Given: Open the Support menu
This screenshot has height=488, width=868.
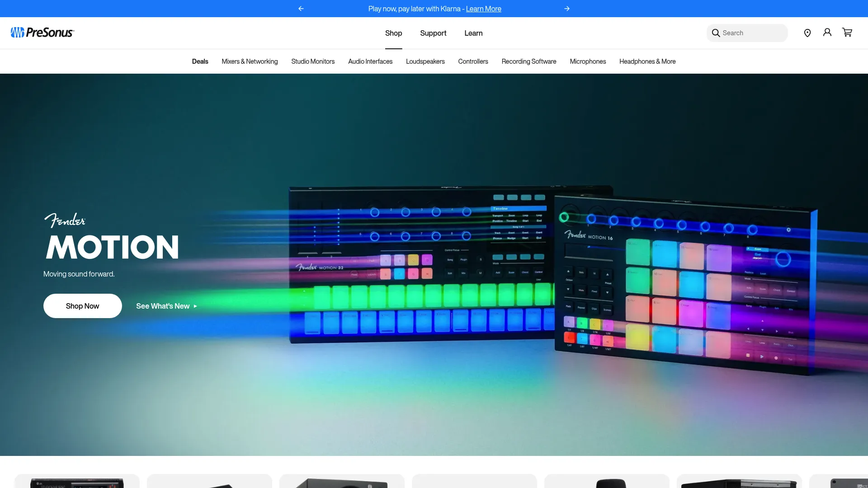Looking at the screenshot, I should (x=433, y=33).
